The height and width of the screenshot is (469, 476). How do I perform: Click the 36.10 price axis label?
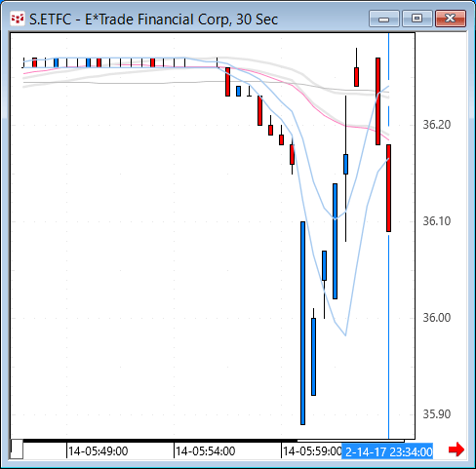(437, 221)
